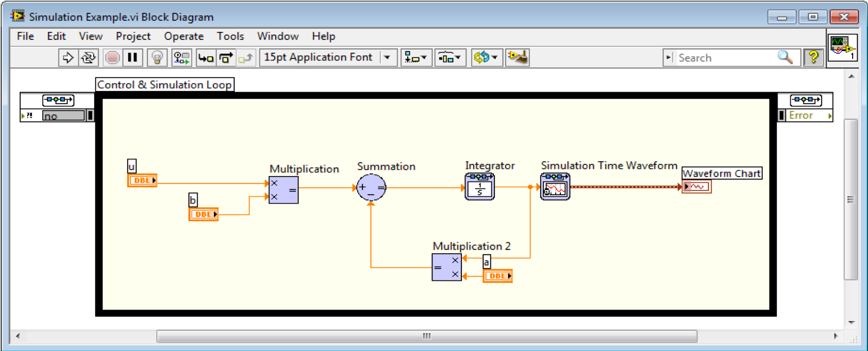Select the Waveform Chart indicator terminal
Viewport: 868px width, 351px height.
(x=696, y=187)
